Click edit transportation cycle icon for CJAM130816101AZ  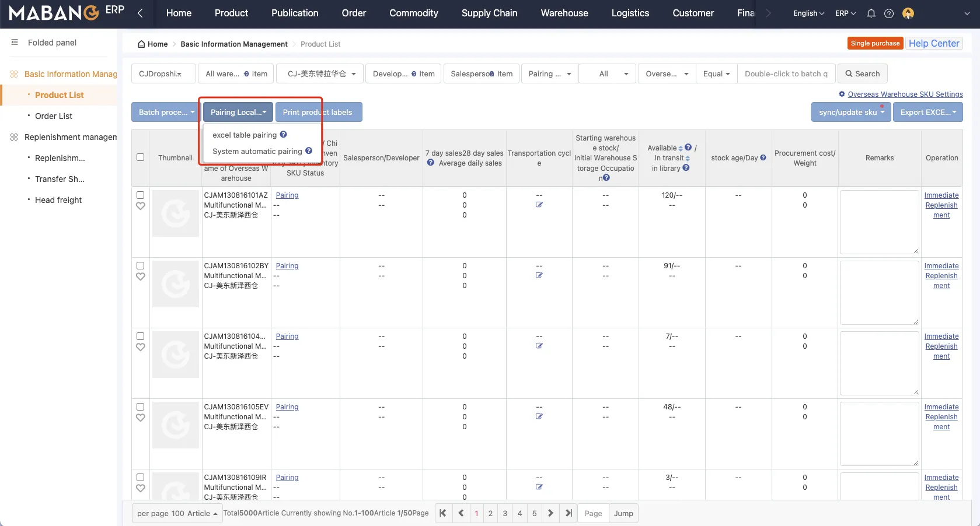tap(539, 205)
